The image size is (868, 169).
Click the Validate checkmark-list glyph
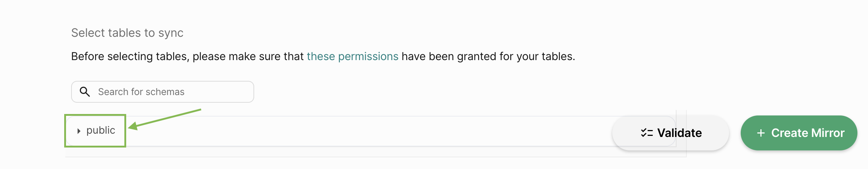pyautogui.click(x=647, y=133)
